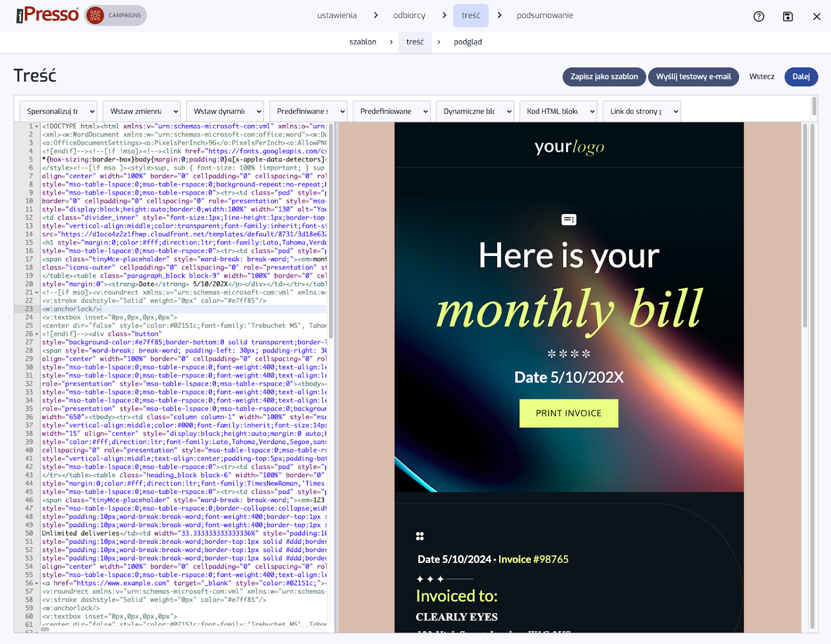Click code line 59 w:anchorlock

[x=71, y=608]
